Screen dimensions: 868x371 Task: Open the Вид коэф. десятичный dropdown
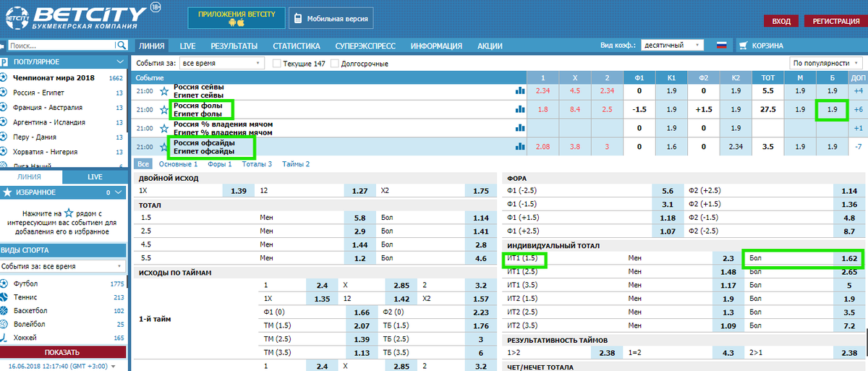(672, 46)
